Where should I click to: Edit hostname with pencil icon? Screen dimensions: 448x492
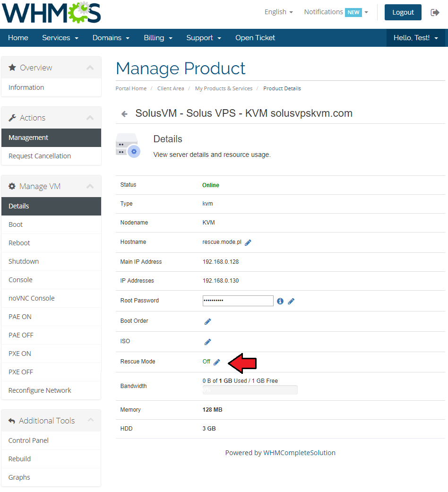248,242
